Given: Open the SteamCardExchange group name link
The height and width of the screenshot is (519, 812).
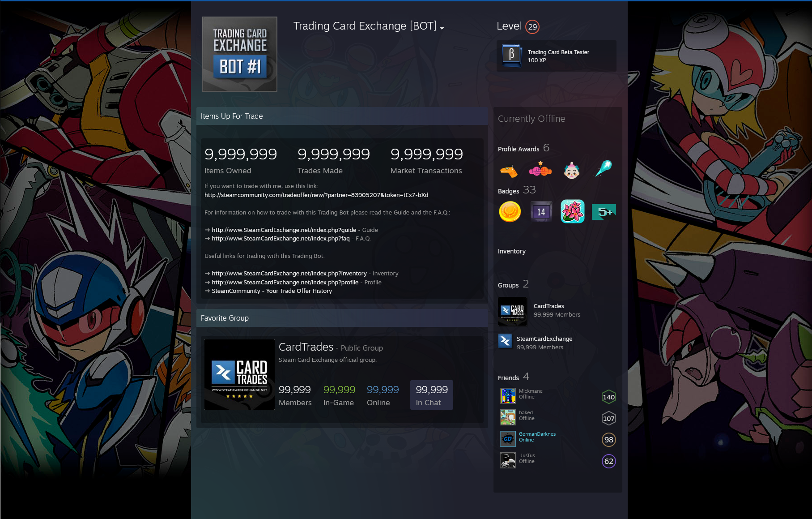Looking at the screenshot, I should 544,339.
